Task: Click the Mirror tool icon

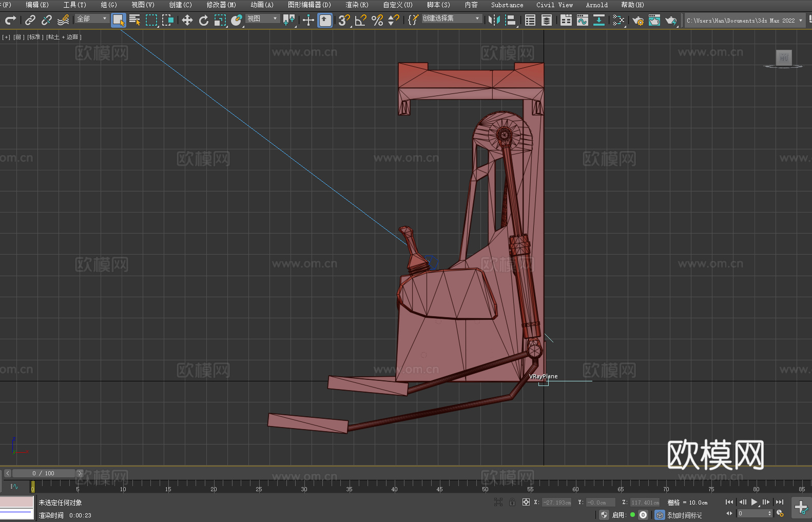Action: coord(494,20)
